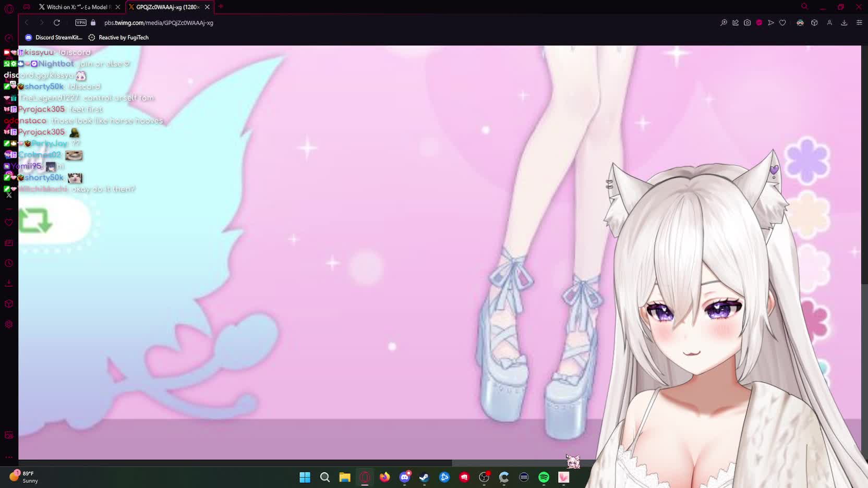Open the My Flow send arrow icon
Viewport: 868px width, 488px height.
point(771,22)
